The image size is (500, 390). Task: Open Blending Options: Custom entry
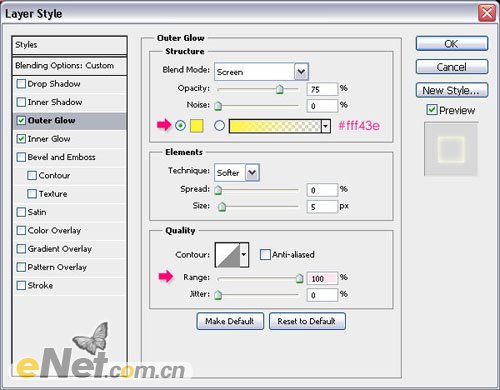[x=69, y=66]
